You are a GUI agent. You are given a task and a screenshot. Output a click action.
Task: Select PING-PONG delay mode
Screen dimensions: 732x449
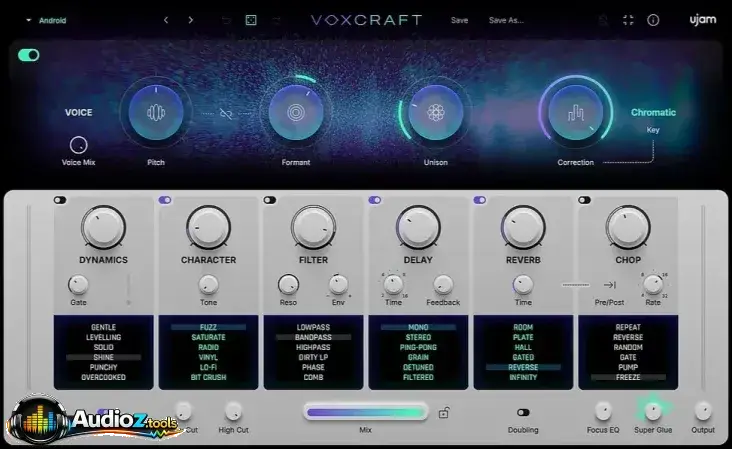pos(418,347)
